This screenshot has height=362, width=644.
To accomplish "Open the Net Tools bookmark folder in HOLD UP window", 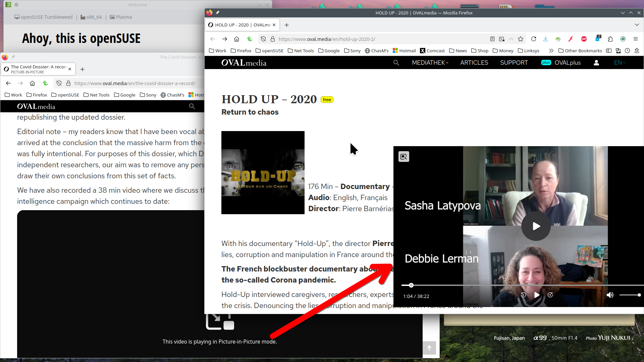I will [x=301, y=51].
